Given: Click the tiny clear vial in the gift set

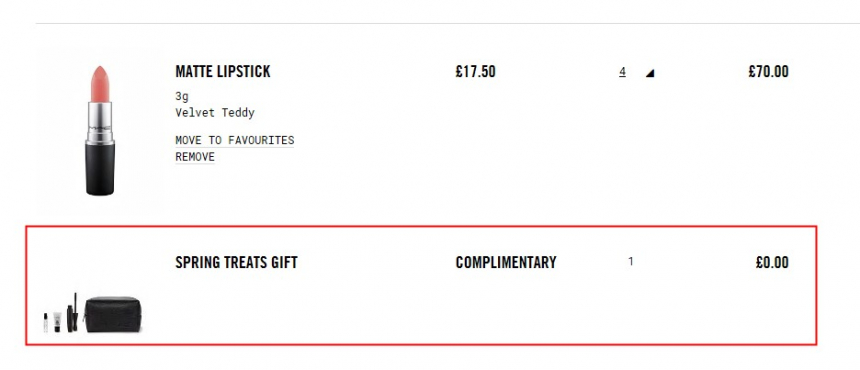Looking at the screenshot, I should coord(46,323).
